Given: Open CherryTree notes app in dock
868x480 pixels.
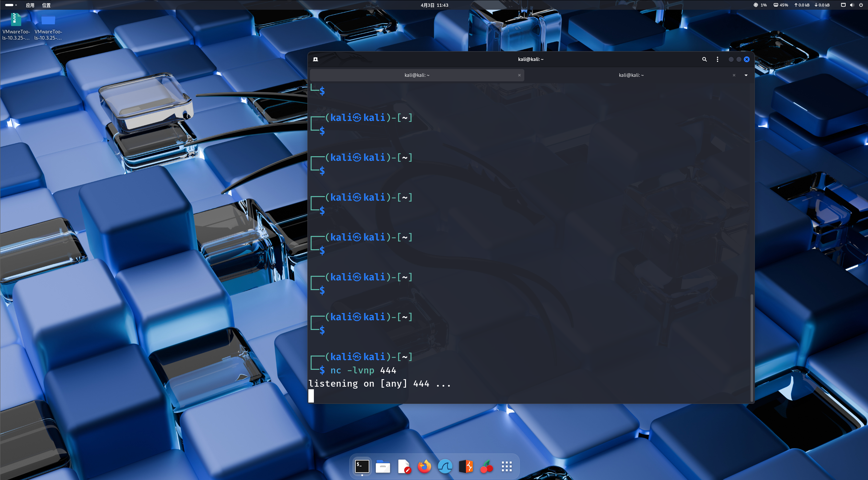Looking at the screenshot, I should click(x=486, y=466).
